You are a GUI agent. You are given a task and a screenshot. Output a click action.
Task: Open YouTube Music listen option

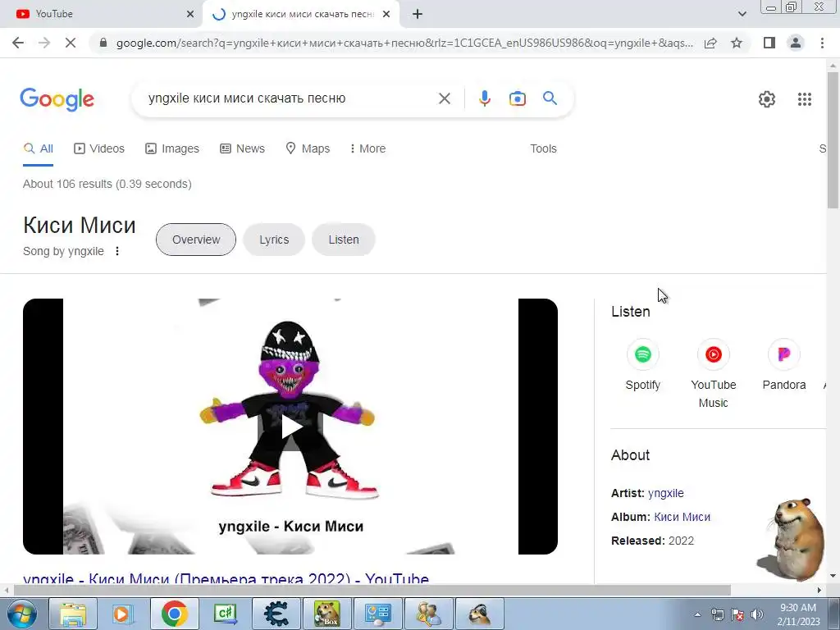(x=713, y=374)
